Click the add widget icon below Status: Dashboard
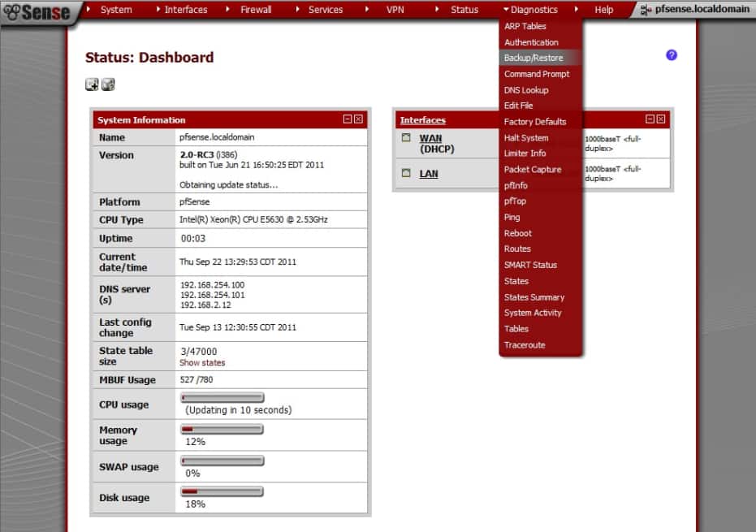756x532 pixels. pyautogui.click(x=92, y=84)
